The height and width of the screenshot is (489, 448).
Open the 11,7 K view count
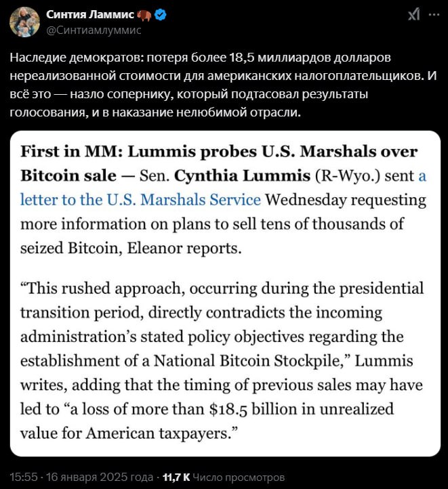click(176, 477)
